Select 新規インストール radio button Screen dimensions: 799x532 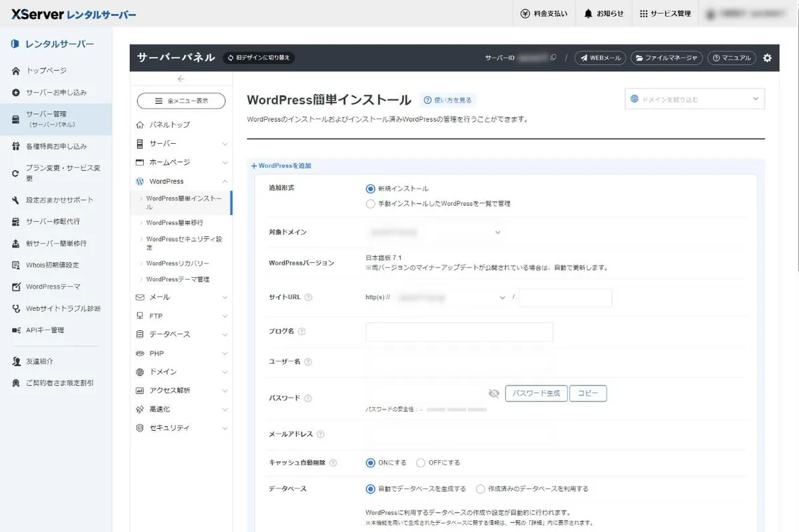[x=371, y=188]
